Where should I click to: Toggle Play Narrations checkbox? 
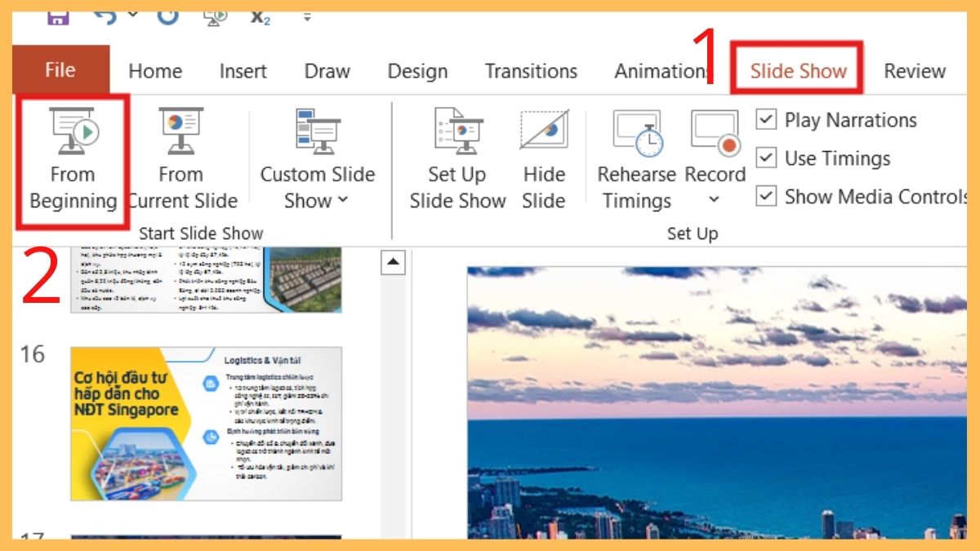click(x=766, y=119)
